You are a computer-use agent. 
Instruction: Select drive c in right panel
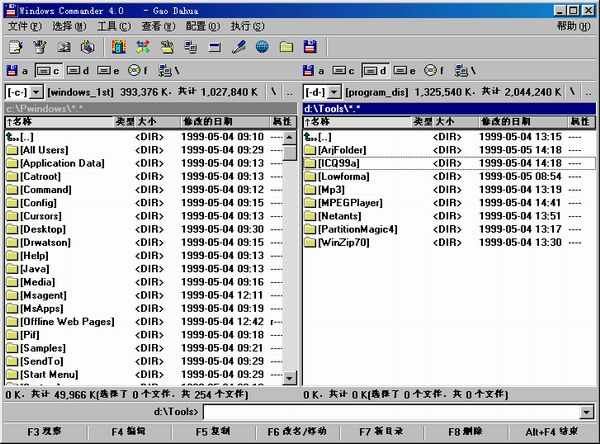[x=344, y=71]
